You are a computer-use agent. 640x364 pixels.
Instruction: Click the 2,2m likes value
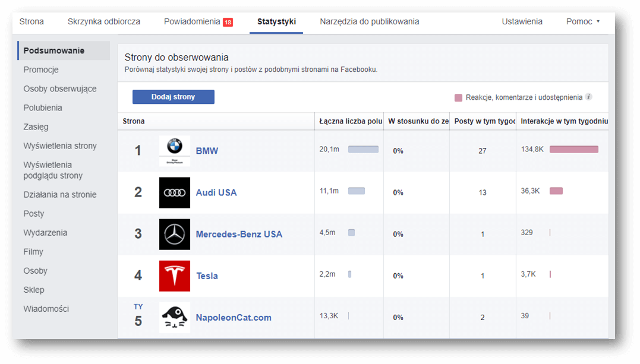[x=327, y=274]
